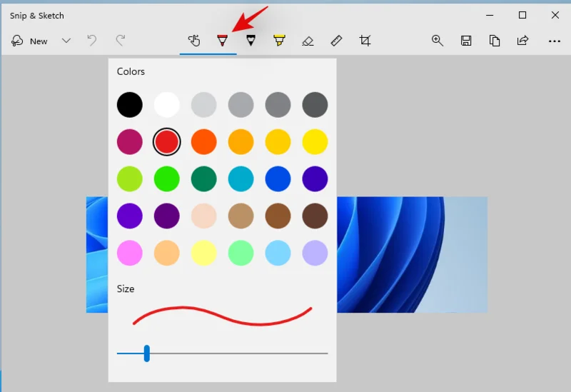Save the snip with floppy icon
571x392 pixels.
466,41
